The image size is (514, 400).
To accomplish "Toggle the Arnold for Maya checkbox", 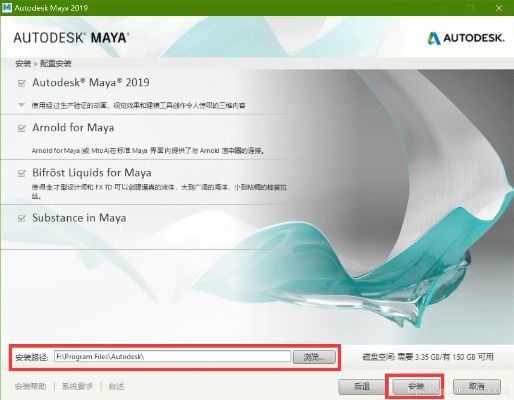I will point(22,128).
